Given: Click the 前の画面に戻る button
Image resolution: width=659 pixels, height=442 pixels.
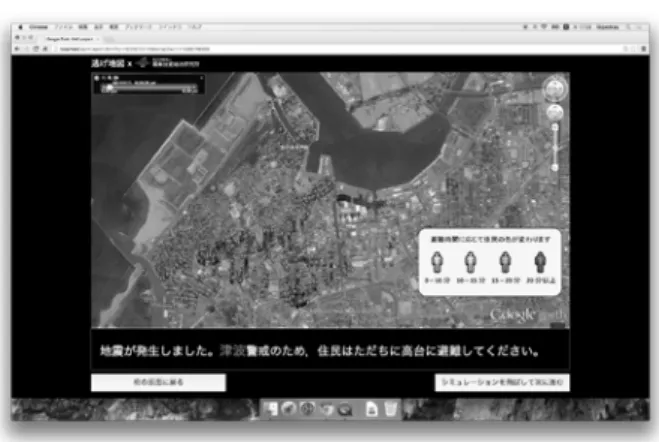Looking at the screenshot, I should click(158, 382).
